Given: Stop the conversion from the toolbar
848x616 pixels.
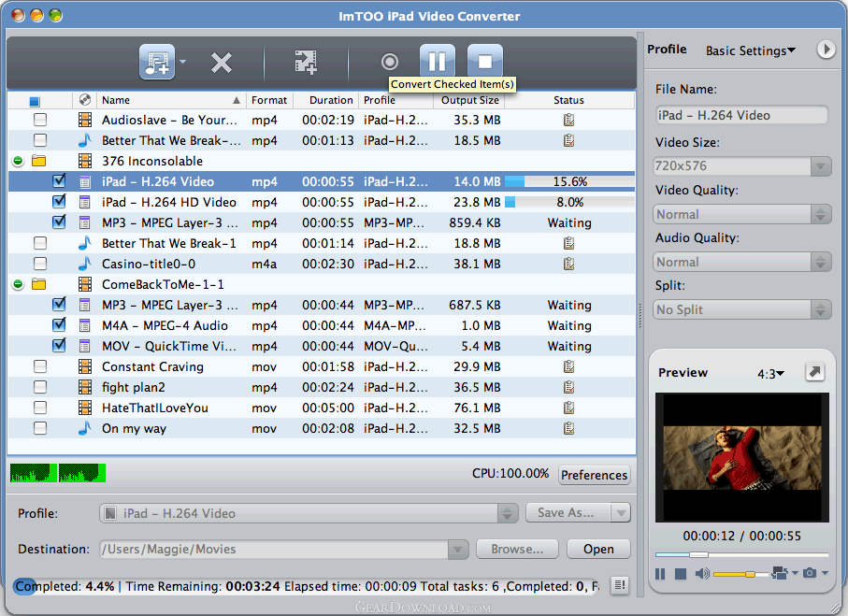Looking at the screenshot, I should tap(484, 61).
